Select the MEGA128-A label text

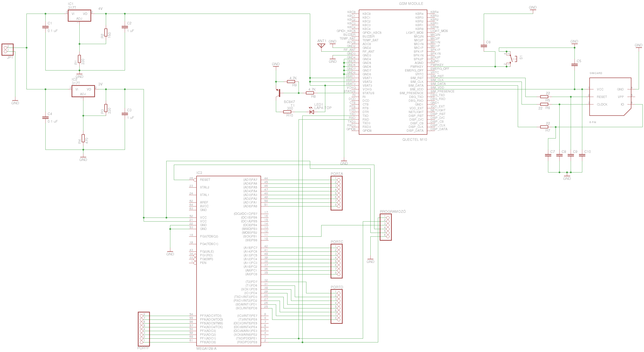pos(206,348)
